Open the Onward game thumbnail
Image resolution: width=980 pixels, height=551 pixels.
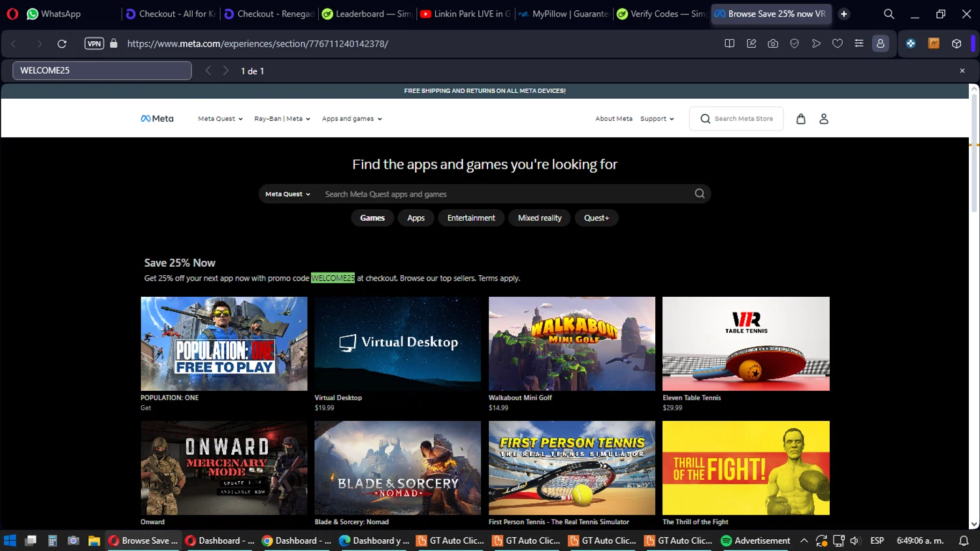(x=224, y=468)
